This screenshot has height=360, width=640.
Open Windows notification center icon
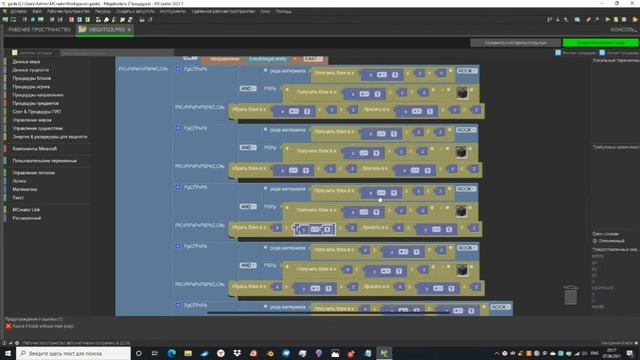click(x=630, y=353)
